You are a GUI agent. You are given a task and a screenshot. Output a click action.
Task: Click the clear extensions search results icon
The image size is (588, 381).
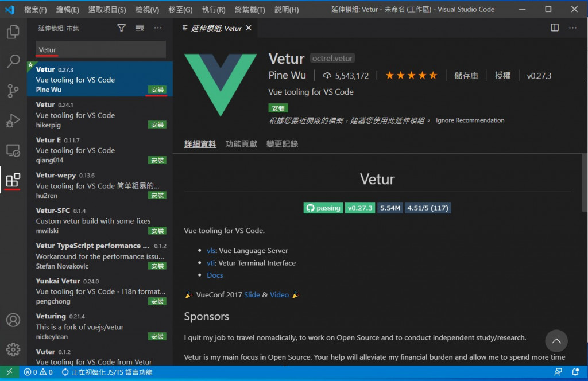[x=140, y=28]
